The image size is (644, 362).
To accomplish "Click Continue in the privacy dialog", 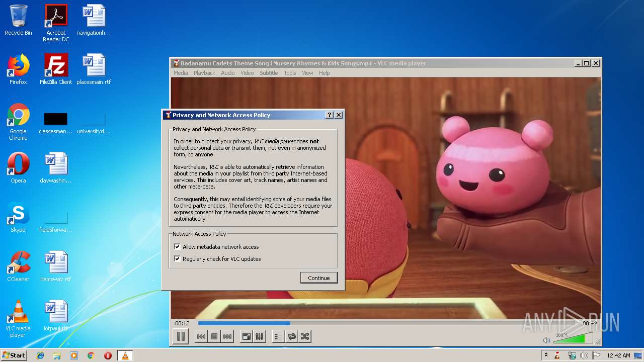I will pyautogui.click(x=319, y=278).
